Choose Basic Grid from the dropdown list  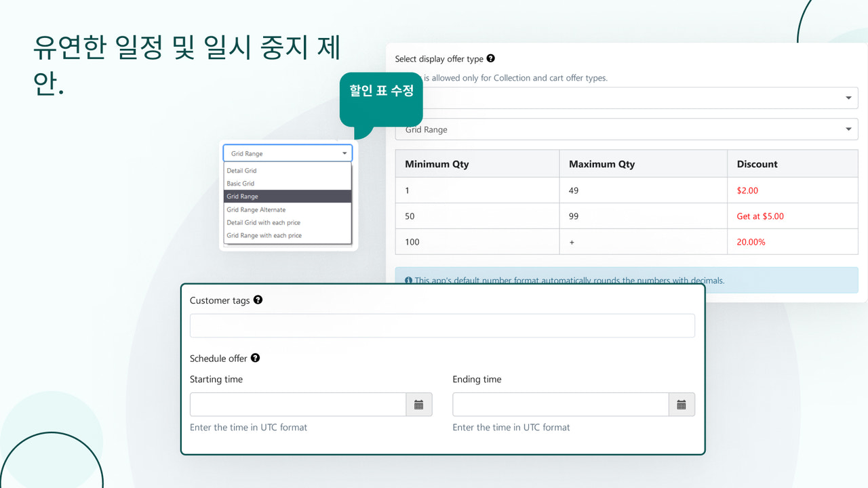tap(288, 184)
